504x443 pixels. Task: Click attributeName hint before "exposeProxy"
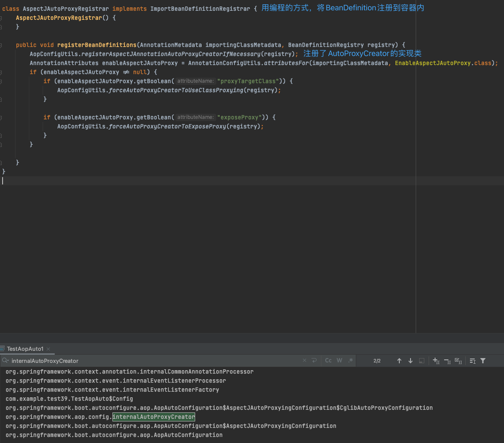tap(195, 117)
